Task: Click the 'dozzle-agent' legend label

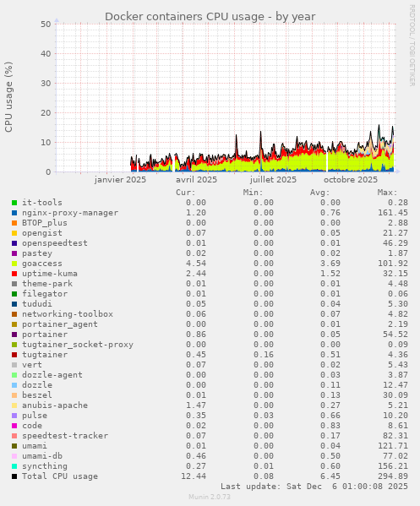Action: (52, 375)
